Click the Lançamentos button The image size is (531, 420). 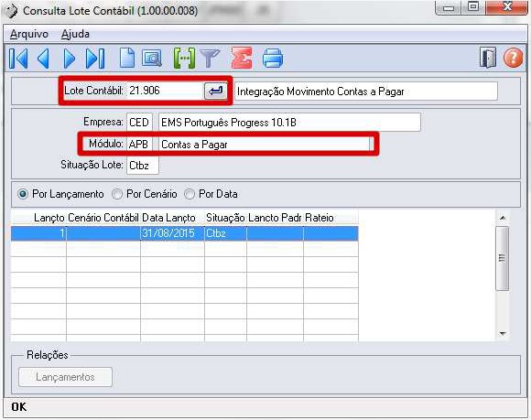[x=65, y=377]
